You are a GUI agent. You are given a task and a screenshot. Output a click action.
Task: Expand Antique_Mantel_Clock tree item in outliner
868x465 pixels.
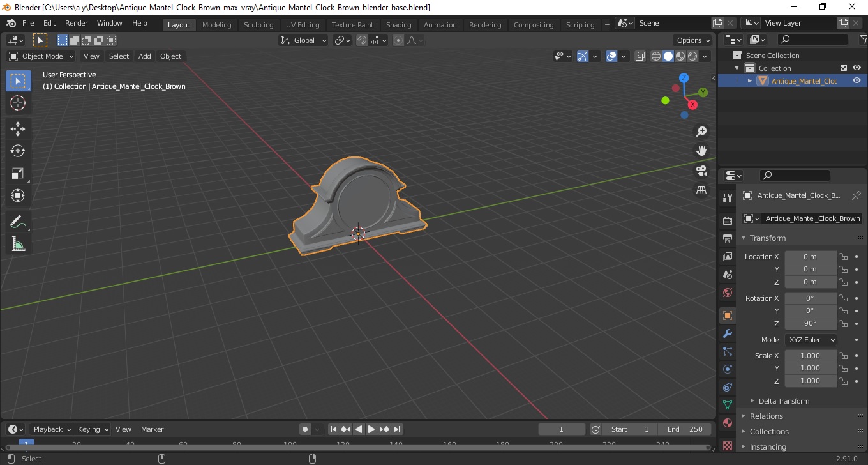click(750, 80)
